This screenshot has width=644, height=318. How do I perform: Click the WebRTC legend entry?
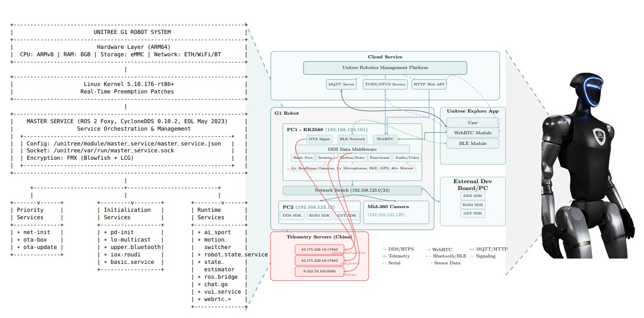pyautogui.click(x=439, y=248)
